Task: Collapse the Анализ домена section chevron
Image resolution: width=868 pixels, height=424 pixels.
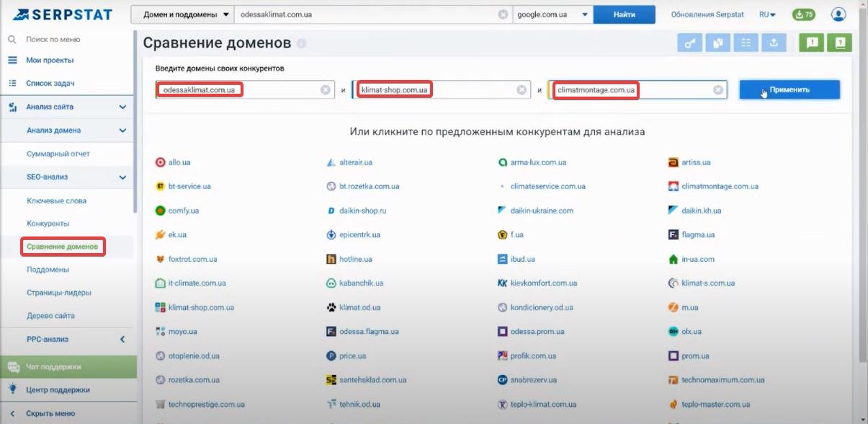Action: (122, 131)
